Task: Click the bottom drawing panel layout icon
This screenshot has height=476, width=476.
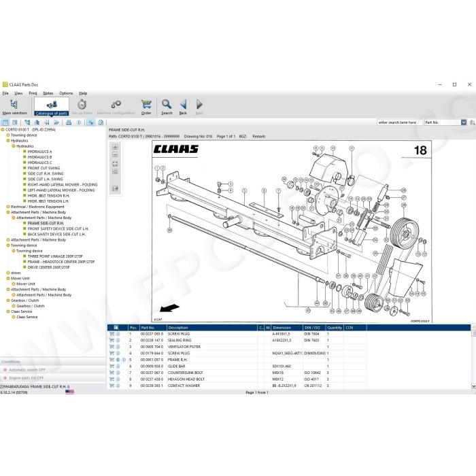Action: coord(115,188)
